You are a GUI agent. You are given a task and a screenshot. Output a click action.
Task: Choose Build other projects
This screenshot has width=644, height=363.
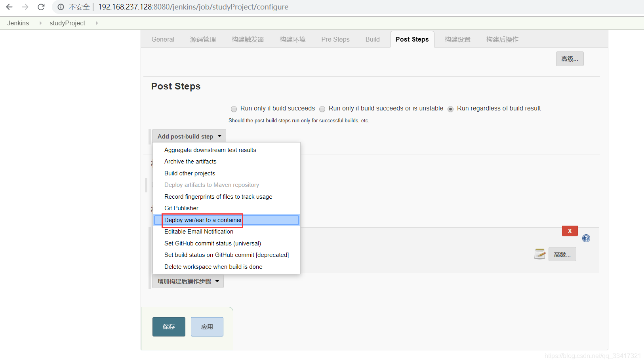227,173
